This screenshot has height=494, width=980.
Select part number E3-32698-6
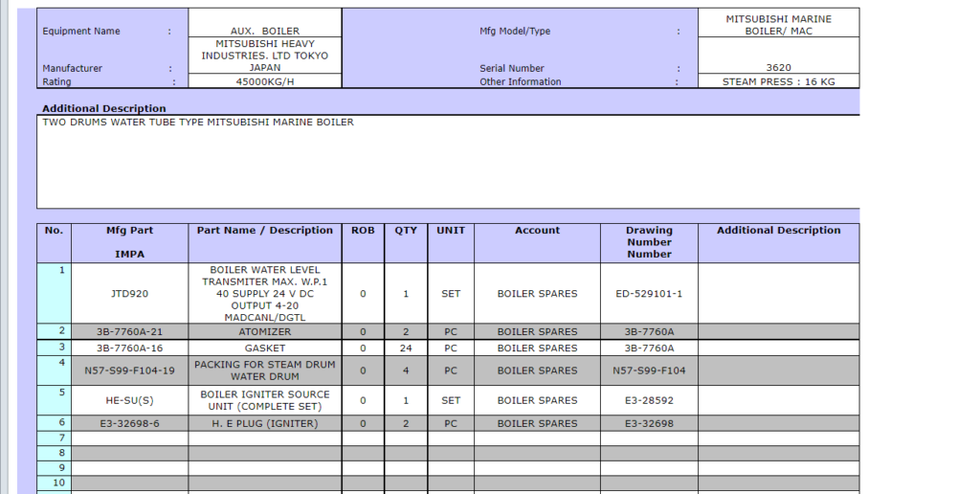129,423
